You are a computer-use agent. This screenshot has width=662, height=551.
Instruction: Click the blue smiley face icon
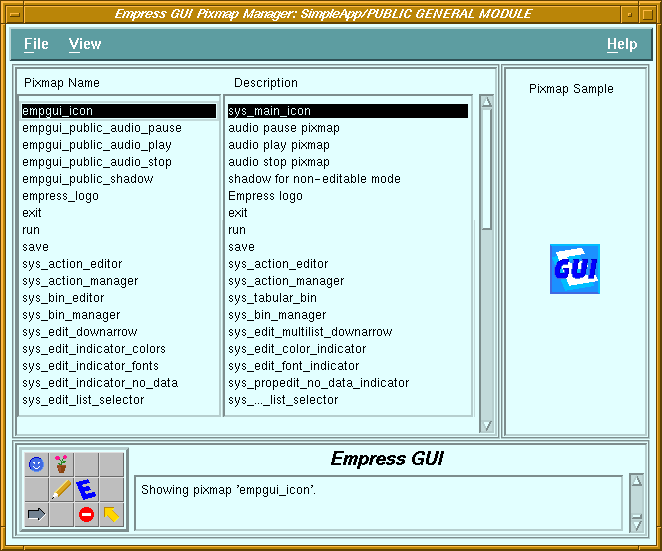(x=36, y=464)
